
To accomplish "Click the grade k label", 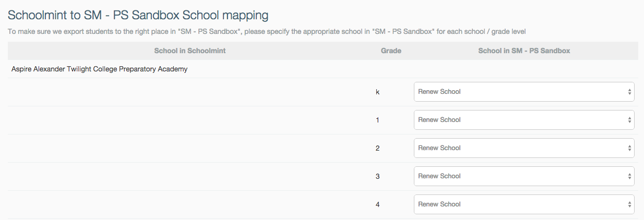I will (x=378, y=92).
